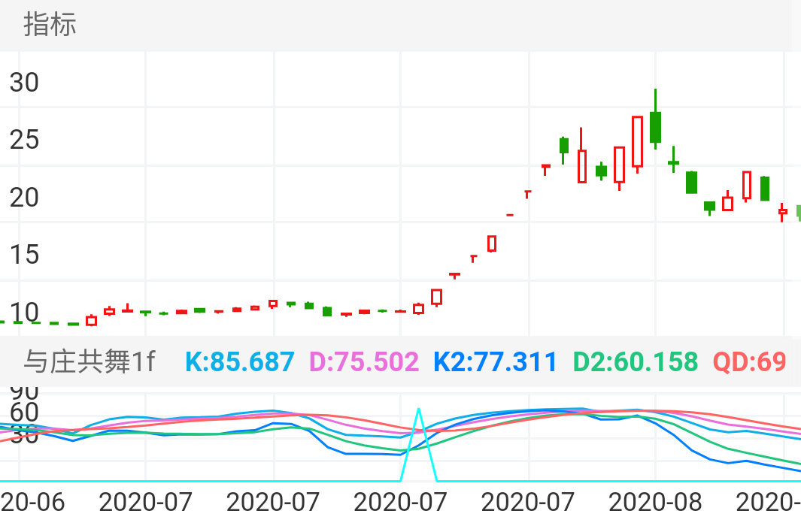Image resolution: width=801 pixels, height=532 pixels.
Task: Click the 25 price axis label
Action: (x=24, y=140)
